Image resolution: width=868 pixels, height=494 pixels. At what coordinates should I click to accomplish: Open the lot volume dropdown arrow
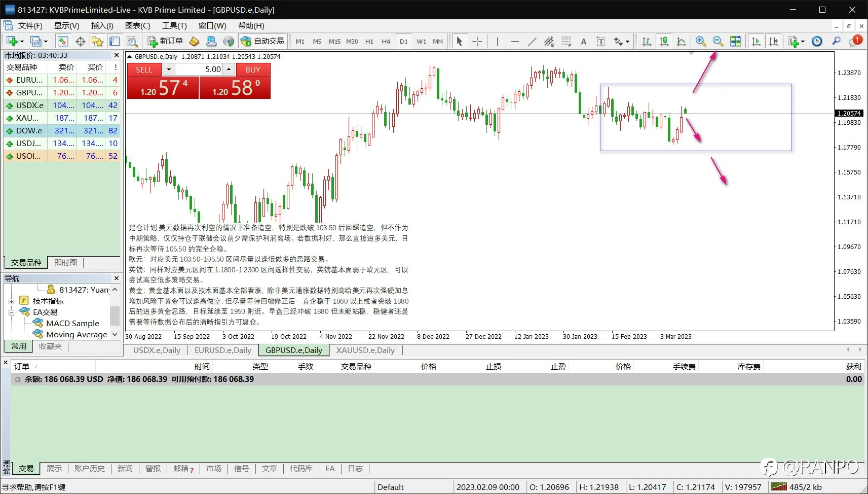click(169, 69)
